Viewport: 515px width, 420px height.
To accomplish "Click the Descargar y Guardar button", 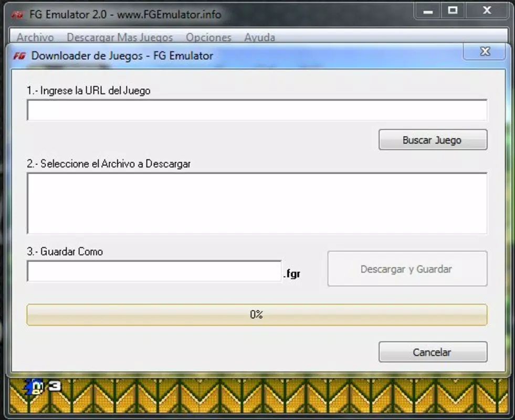I will [x=407, y=269].
